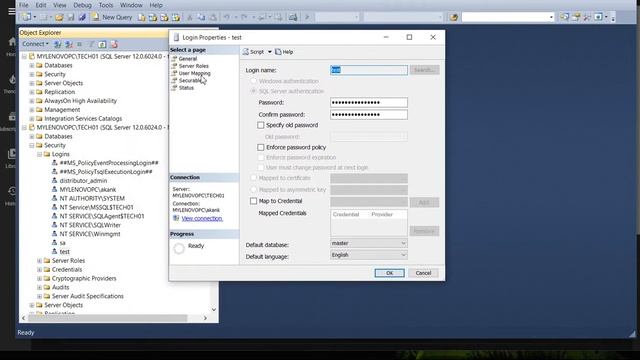Select the test login in the tree
The width and height of the screenshot is (640, 360).
[x=64, y=252]
